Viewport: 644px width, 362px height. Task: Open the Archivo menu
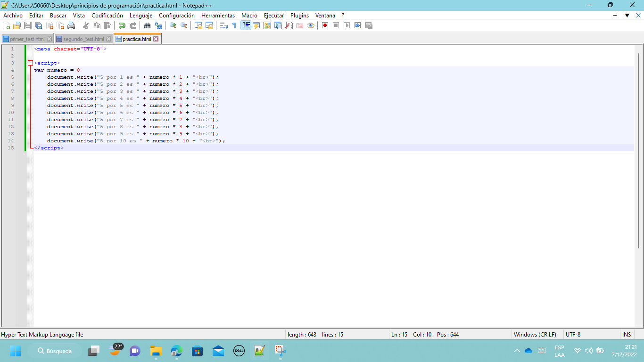pyautogui.click(x=13, y=16)
